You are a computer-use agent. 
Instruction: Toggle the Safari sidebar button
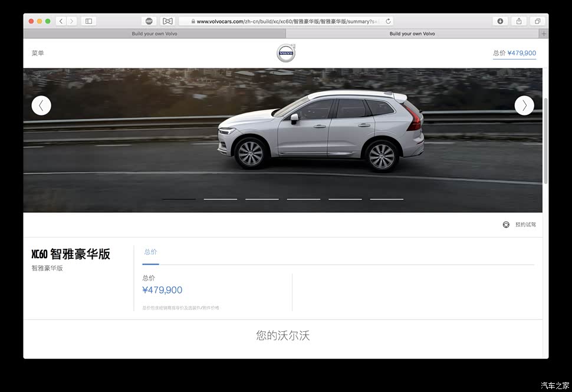pyautogui.click(x=88, y=21)
